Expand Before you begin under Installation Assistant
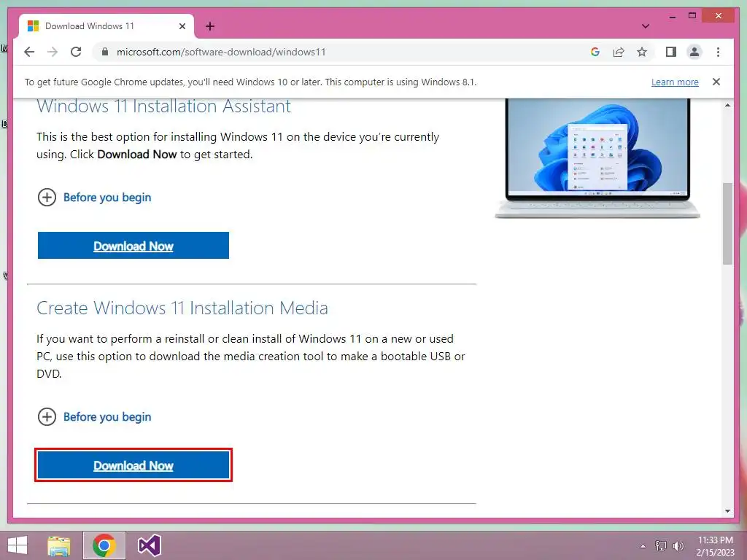 [94, 197]
